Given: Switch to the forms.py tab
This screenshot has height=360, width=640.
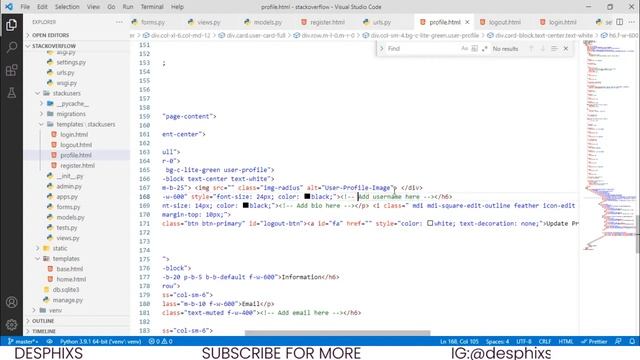Looking at the screenshot, I should [x=153, y=22].
